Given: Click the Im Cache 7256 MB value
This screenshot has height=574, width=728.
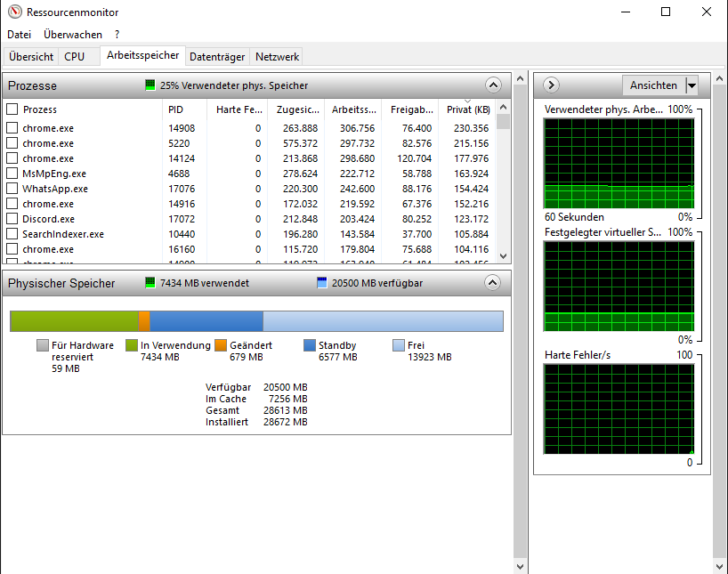Looking at the screenshot, I should tap(287, 399).
